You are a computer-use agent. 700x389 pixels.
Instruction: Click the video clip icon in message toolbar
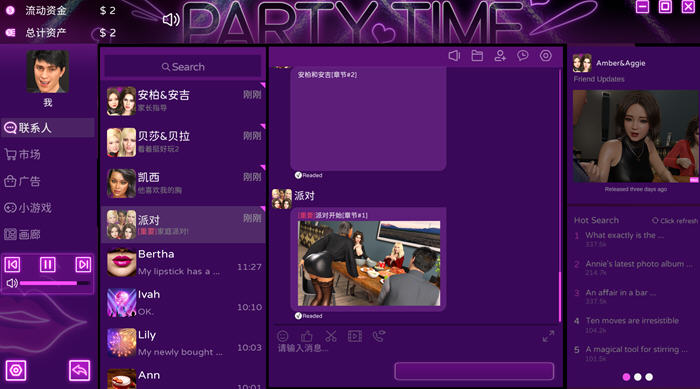click(355, 336)
